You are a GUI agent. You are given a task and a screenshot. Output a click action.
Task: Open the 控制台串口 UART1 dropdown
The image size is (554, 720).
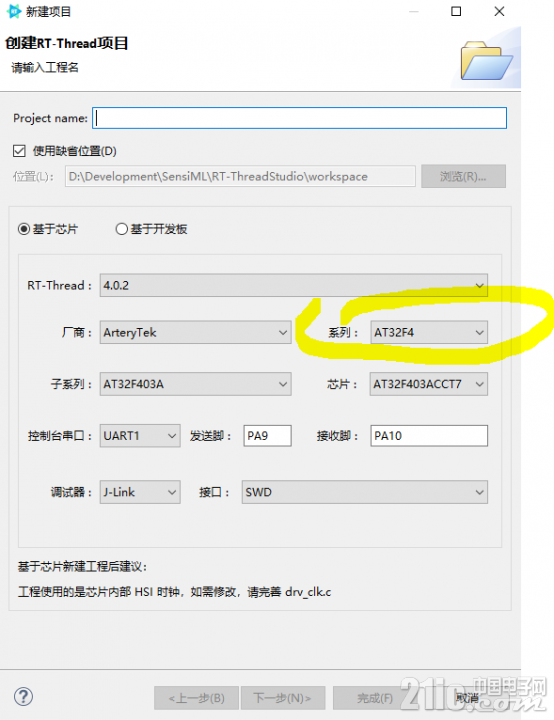coord(140,435)
